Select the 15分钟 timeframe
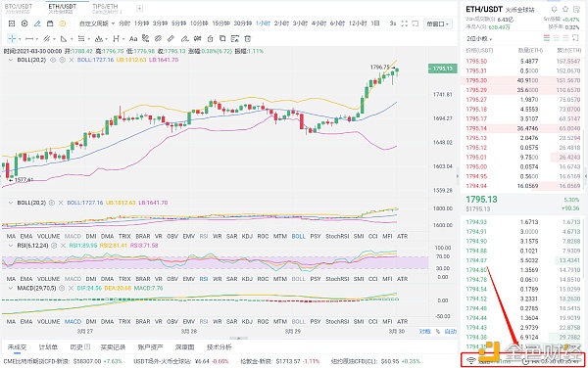588x368 pixels. (x=220, y=23)
